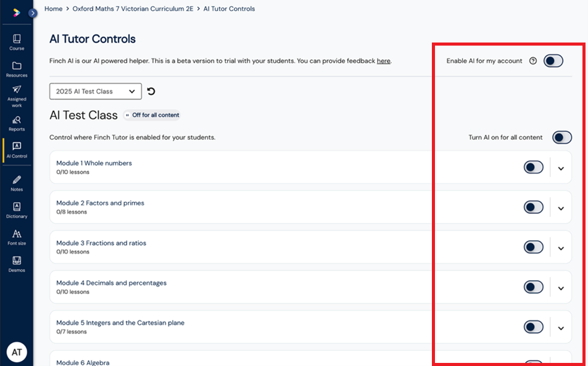588x366 pixels.
Task: Open the Notes pencil tool
Action: (17, 184)
